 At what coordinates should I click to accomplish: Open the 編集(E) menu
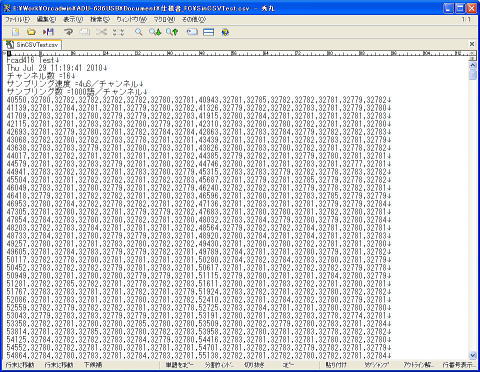click(x=46, y=20)
